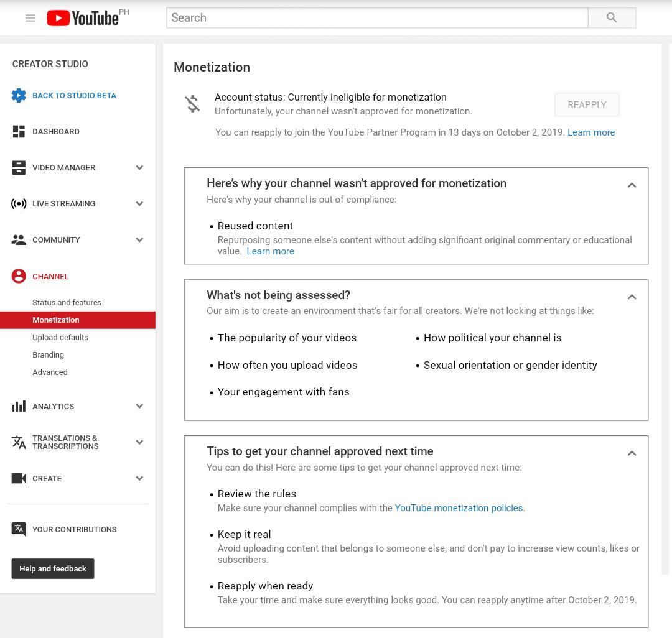Click the Studio Beta gear icon

(x=19, y=96)
